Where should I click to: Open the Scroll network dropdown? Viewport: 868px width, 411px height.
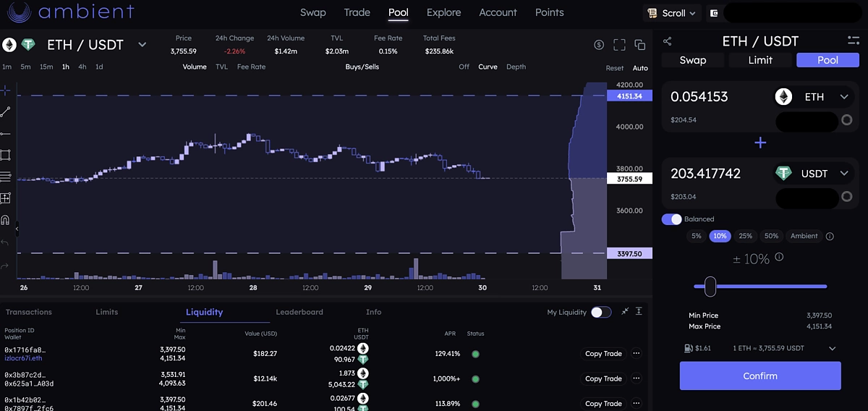tap(673, 13)
